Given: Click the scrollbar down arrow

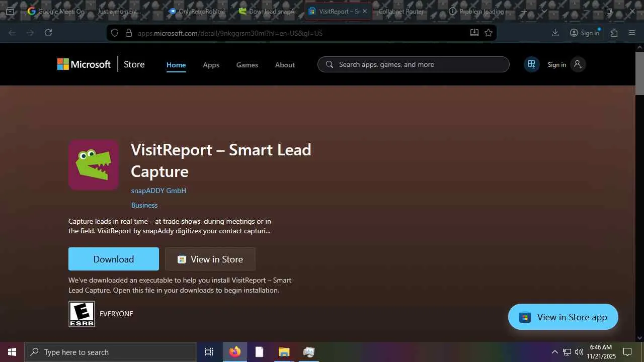Looking at the screenshot, I should click(x=639, y=338).
